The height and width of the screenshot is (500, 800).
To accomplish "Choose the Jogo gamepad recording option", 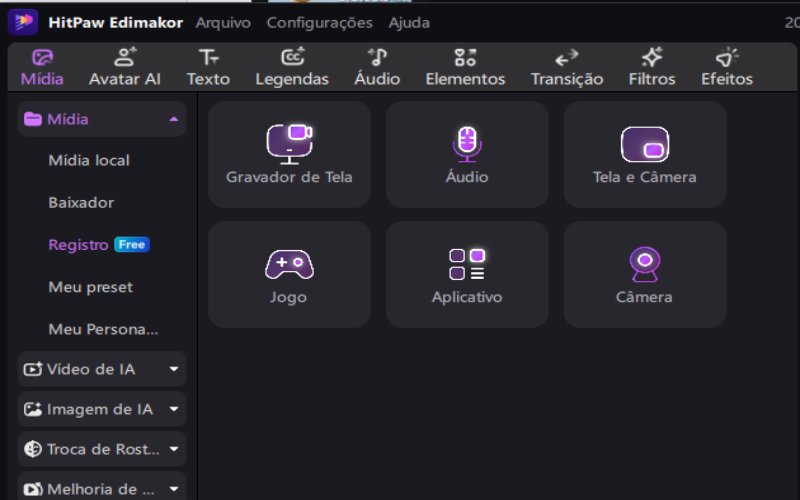I will (x=289, y=274).
